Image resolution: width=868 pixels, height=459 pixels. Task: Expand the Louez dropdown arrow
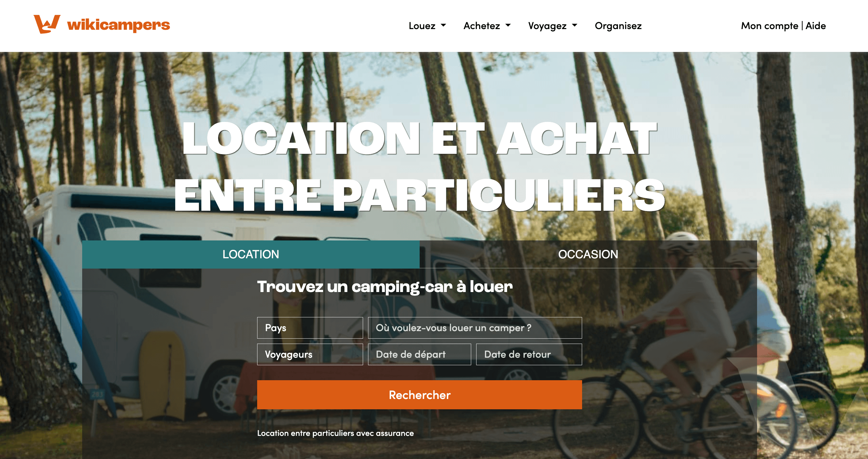coord(443,25)
